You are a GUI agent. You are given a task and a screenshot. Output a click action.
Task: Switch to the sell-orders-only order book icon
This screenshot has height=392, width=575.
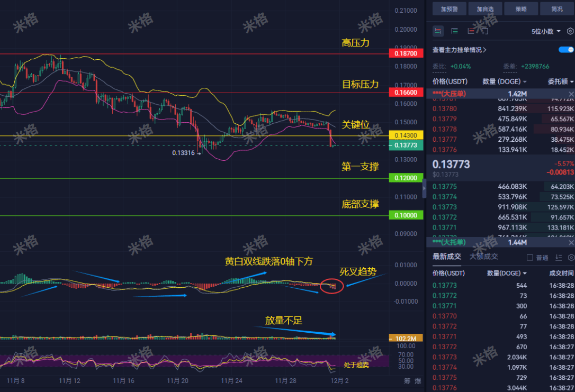(x=471, y=31)
